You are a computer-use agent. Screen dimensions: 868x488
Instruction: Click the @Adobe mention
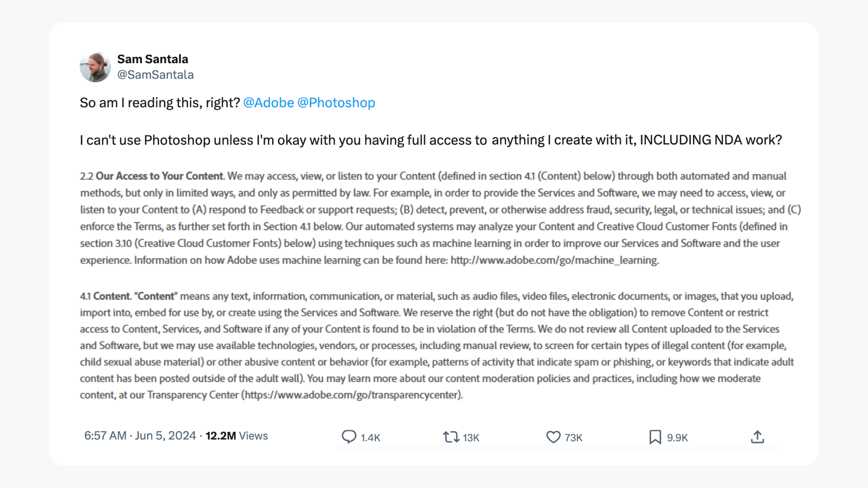point(269,103)
